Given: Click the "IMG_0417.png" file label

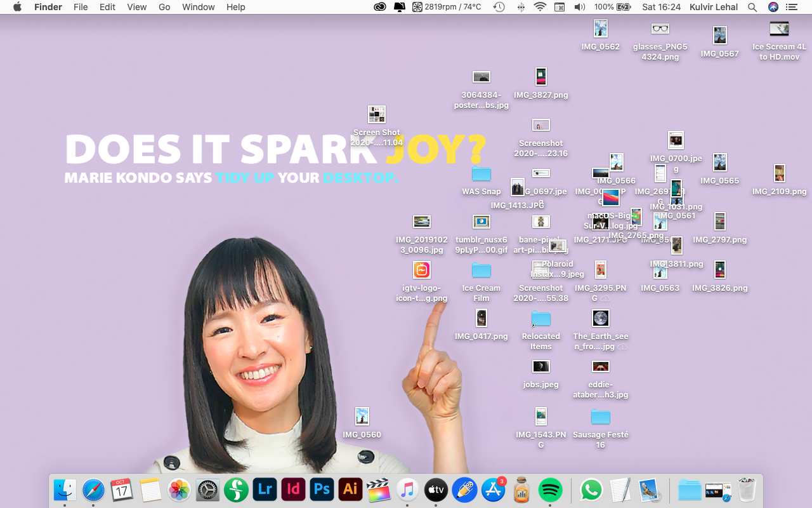Looking at the screenshot, I should click(x=481, y=337).
